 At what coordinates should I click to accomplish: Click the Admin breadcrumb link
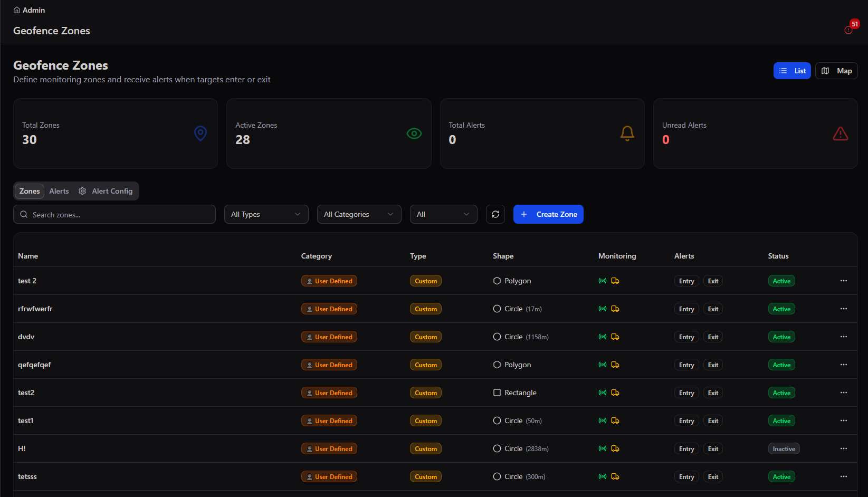coord(34,10)
